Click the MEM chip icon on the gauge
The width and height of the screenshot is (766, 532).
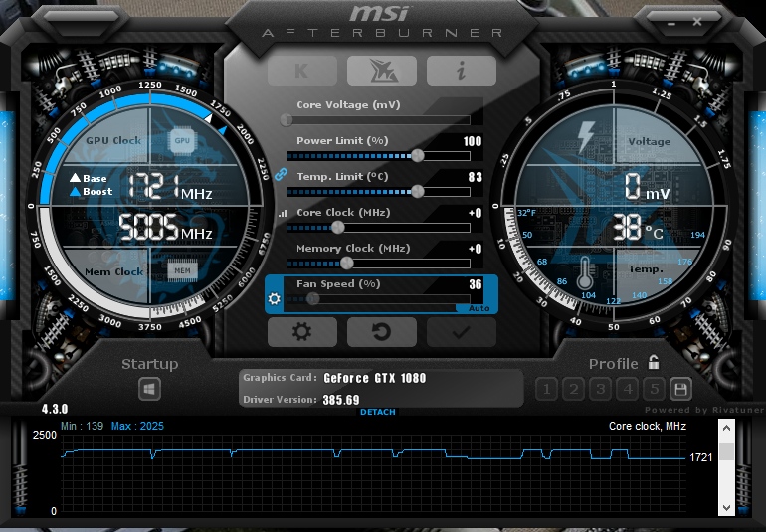(x=183, y=270)
